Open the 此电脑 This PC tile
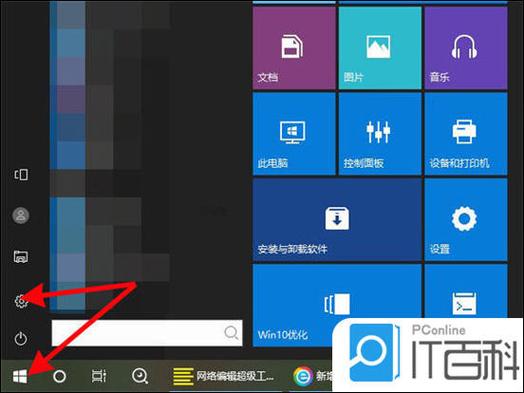Viewport: 524px width, 393px height. (294, 134)
